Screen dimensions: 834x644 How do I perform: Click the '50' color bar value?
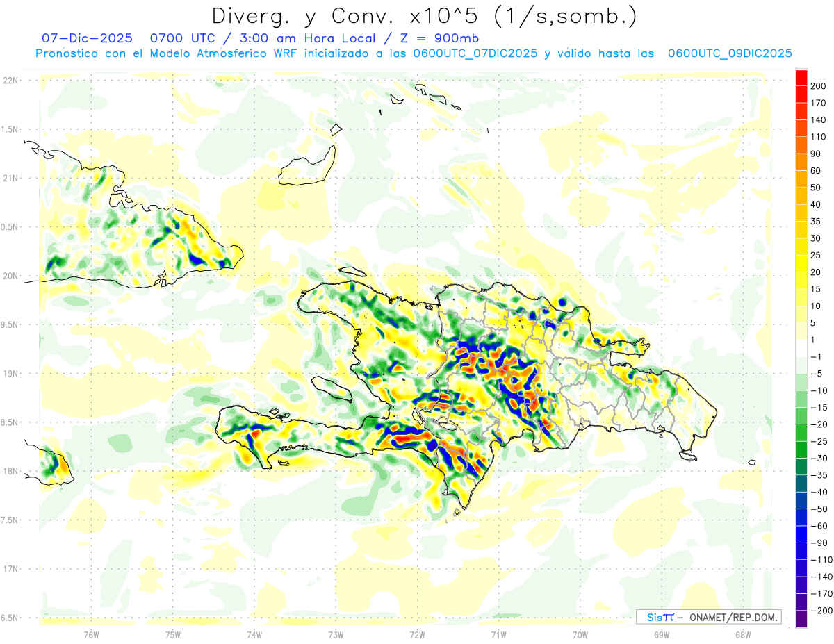(x=817, y=188)
